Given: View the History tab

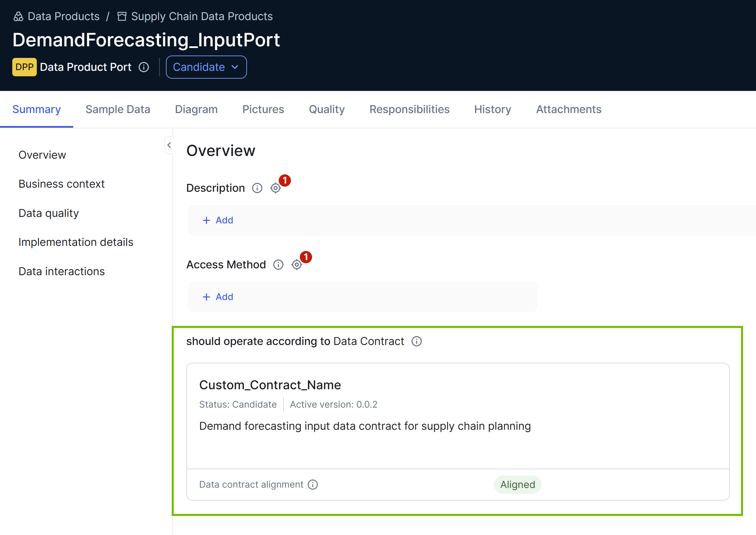Looking at the screenshot, I should click(x=493, y=109).
